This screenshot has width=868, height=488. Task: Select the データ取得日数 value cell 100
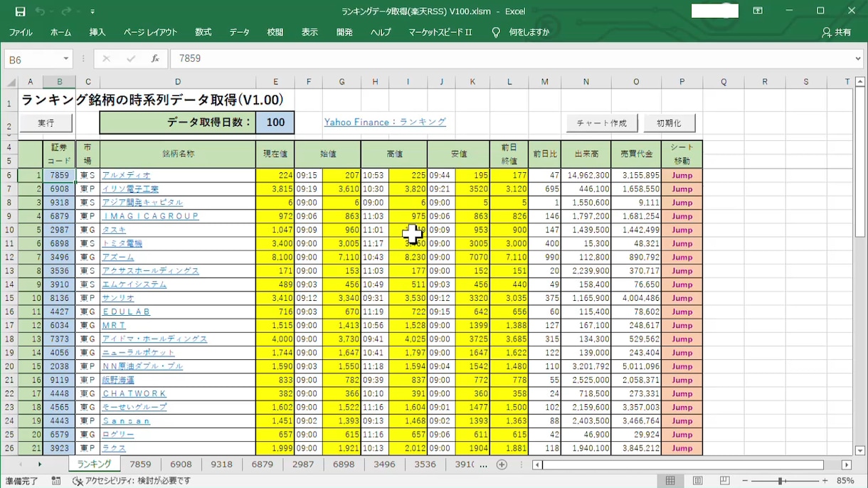coord(275,122)
